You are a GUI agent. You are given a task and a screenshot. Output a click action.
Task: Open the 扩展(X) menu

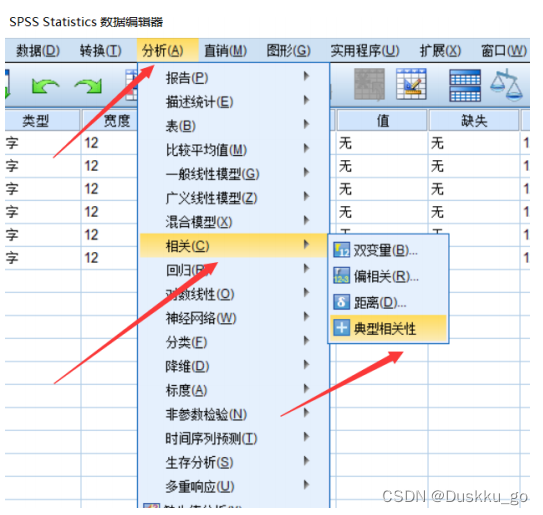coord(440,51)
